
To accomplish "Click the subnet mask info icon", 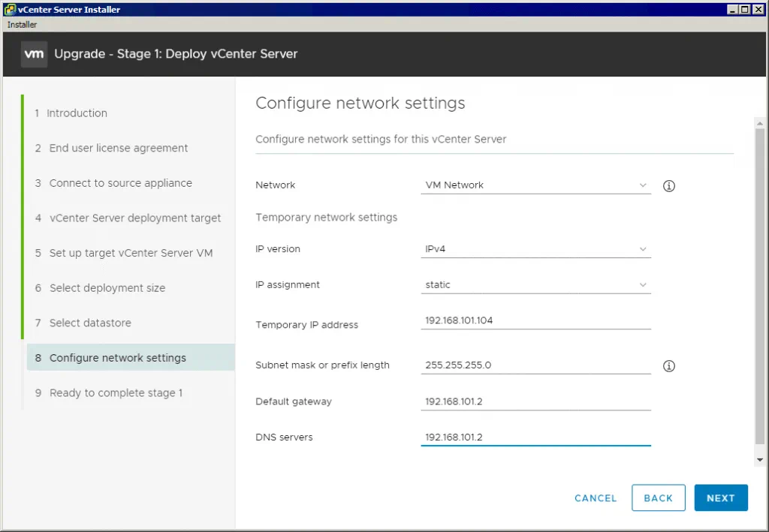I will (x=668, y=365).
